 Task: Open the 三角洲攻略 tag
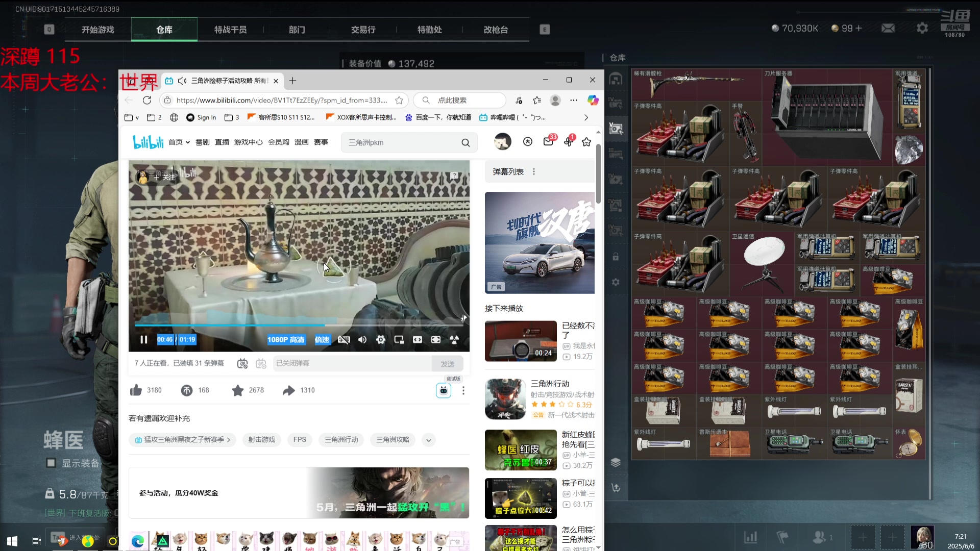point(393,440)
